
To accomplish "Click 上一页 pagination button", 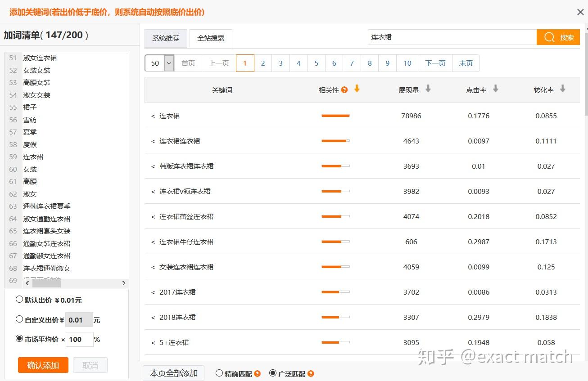I will tap(219, 63).
